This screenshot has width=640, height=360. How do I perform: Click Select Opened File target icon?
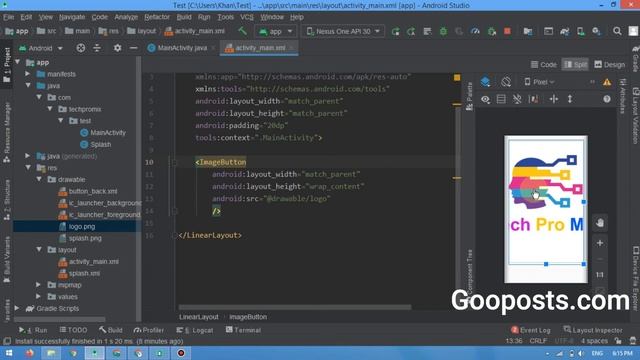point(81,48)
